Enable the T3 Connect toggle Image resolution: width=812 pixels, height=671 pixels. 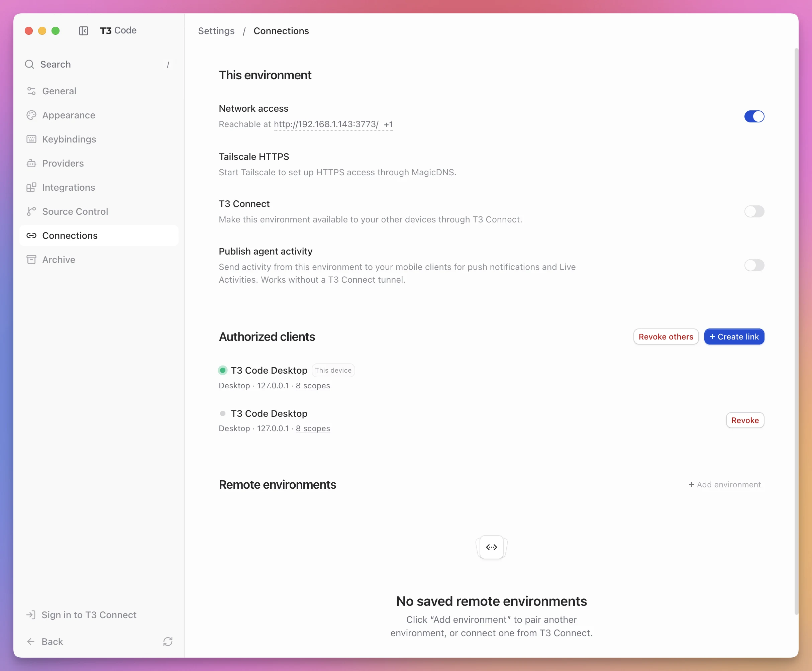pyautogui.click(x=754, y=211)
